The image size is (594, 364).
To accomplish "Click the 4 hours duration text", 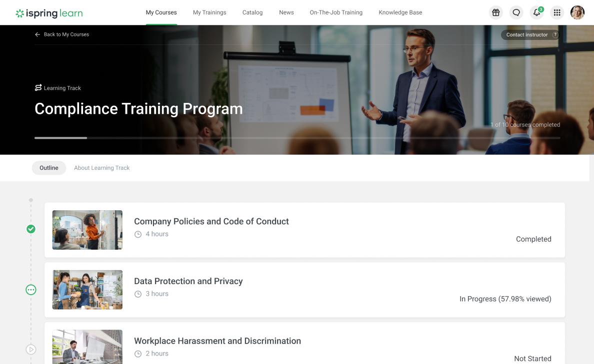I will (x=157, y=234).
